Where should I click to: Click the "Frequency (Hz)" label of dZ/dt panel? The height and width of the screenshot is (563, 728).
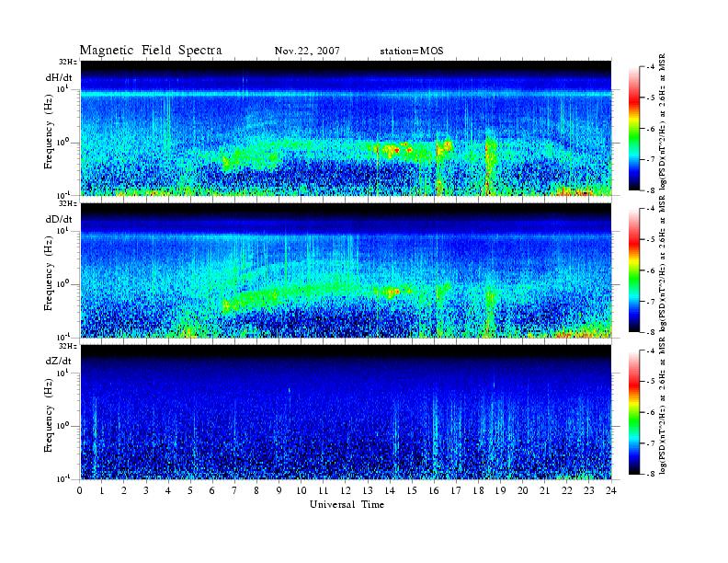point(49,416)
